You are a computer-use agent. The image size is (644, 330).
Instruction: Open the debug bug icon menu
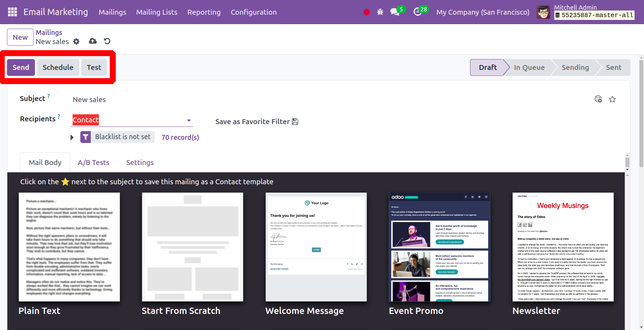(380, 12)
